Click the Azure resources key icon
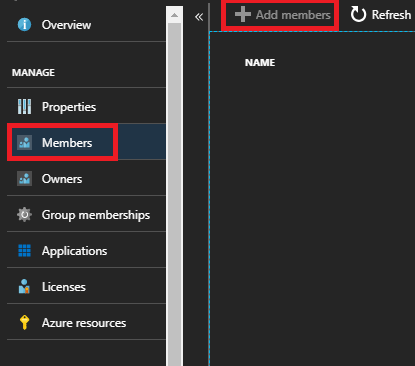This screenshot has width=415, height=366. coord(24,322)
